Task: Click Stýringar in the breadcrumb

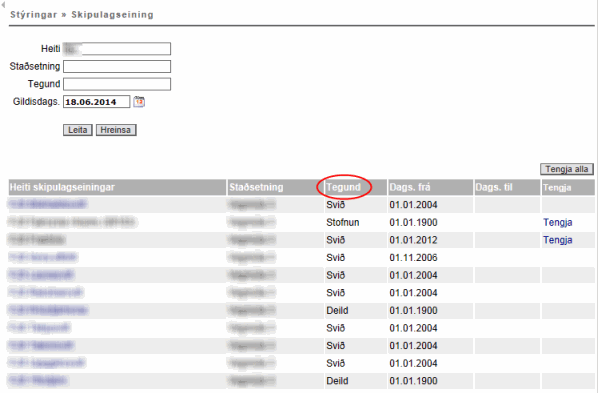Action: 34,15
